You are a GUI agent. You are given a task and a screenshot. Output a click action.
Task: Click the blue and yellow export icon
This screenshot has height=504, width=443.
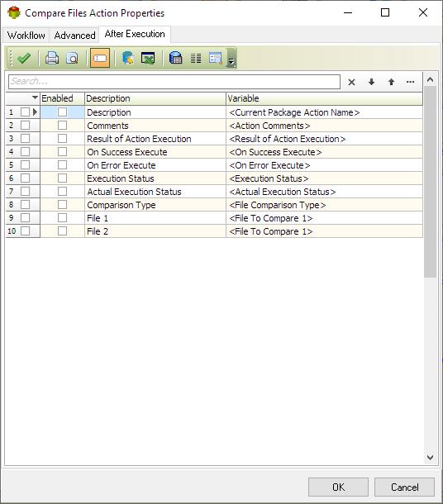tap(128, 58)
